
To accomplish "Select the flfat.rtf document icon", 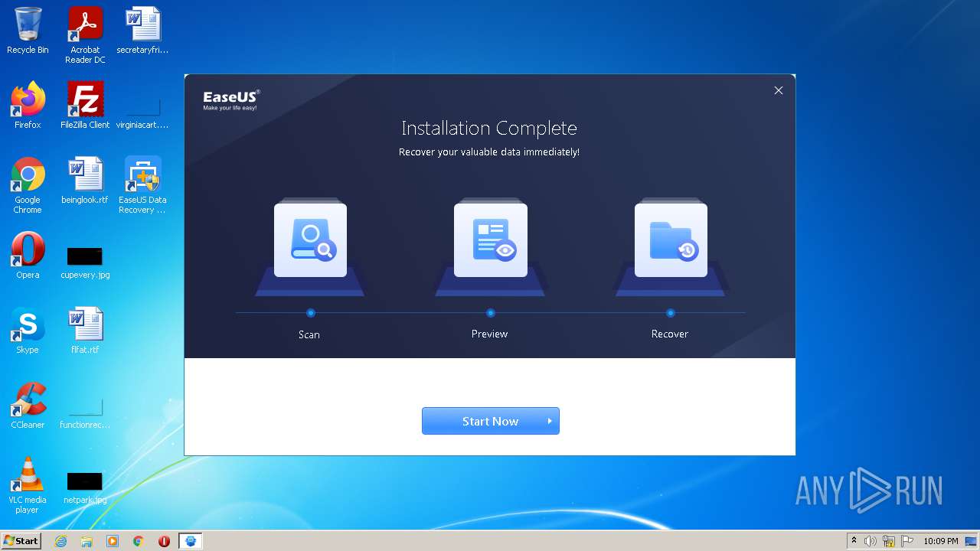I will (85, 331).
